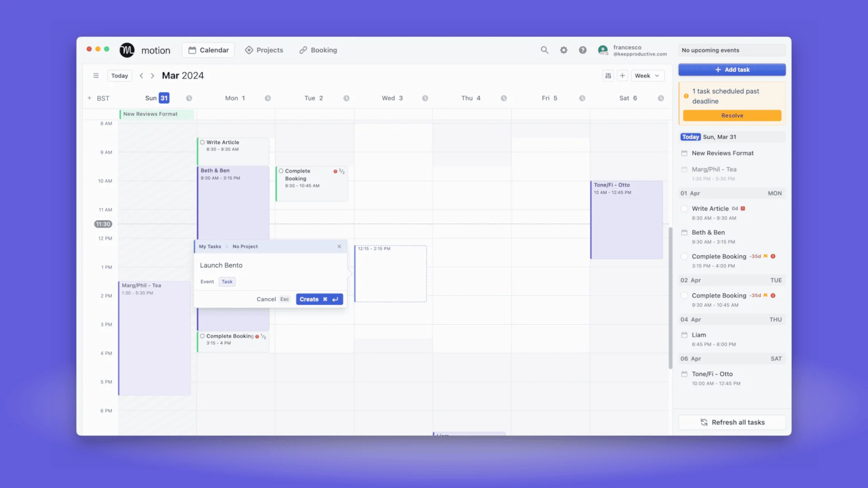Click the help icon in toolbar
Screen dimensions: 868x488
[582, 49]
